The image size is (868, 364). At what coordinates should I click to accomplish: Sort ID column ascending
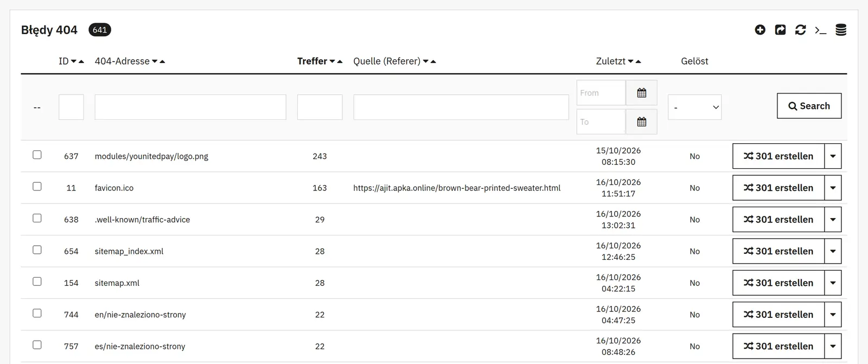coord(81,61)
